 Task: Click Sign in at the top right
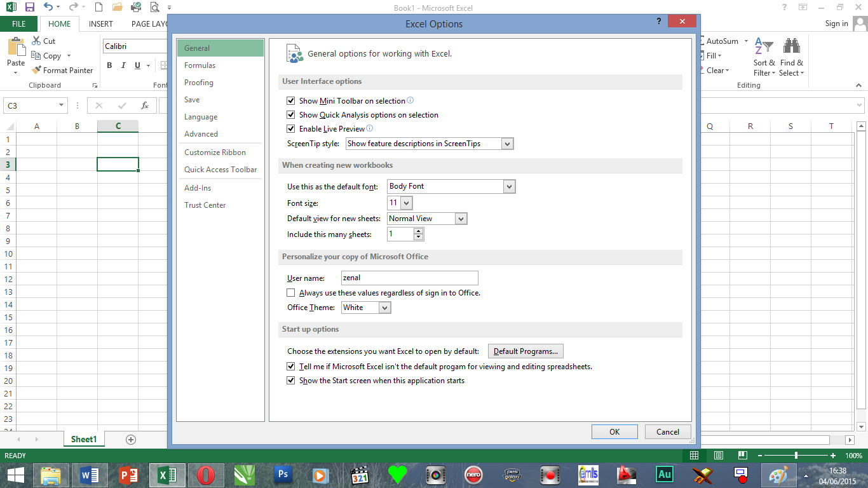coord(836,24)
